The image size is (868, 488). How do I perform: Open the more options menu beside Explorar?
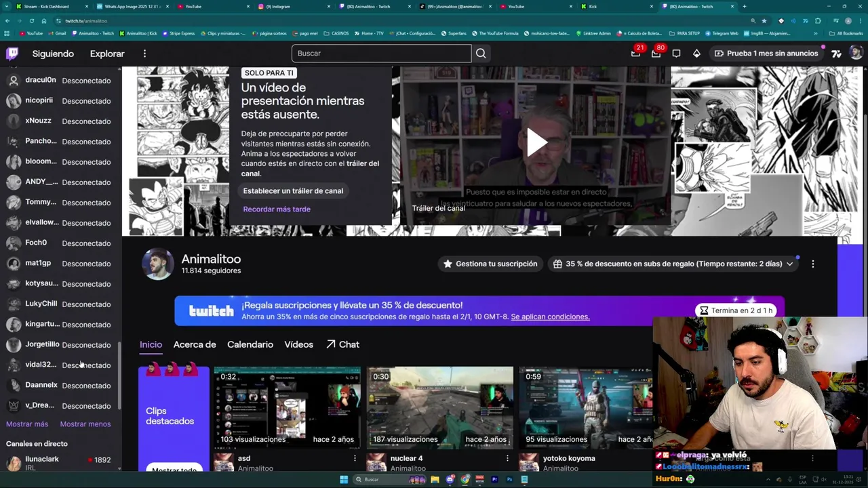click(144, 54)
